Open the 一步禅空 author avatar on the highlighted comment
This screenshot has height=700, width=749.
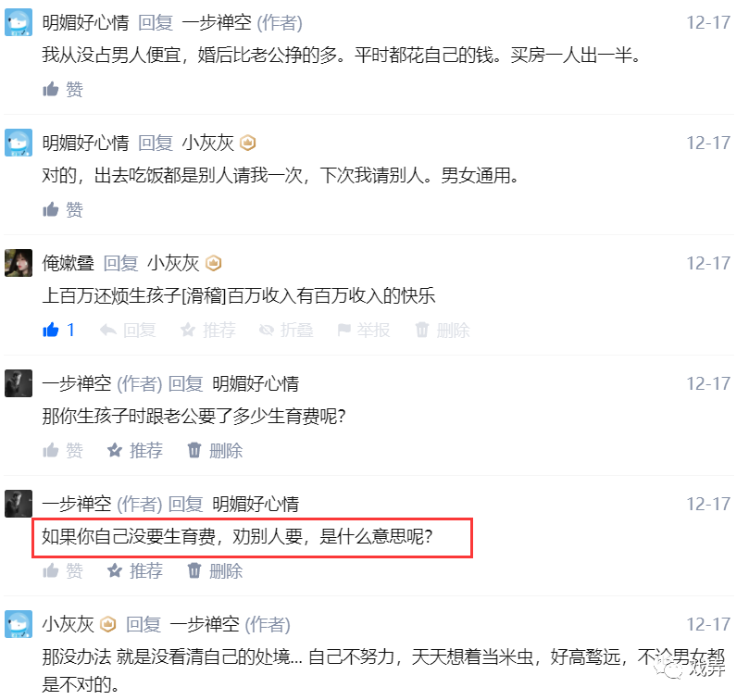pyautogui.click(x=19, y=504)
